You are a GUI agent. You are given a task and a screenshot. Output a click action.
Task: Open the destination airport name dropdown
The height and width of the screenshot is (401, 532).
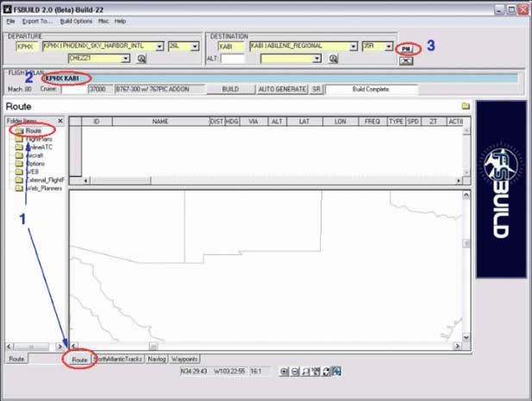pos(354,47)
